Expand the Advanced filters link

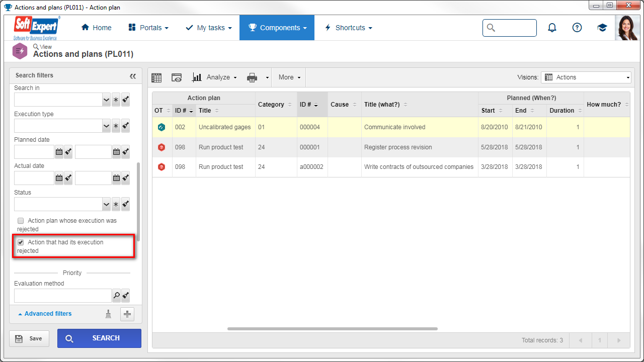click(45, 314)
